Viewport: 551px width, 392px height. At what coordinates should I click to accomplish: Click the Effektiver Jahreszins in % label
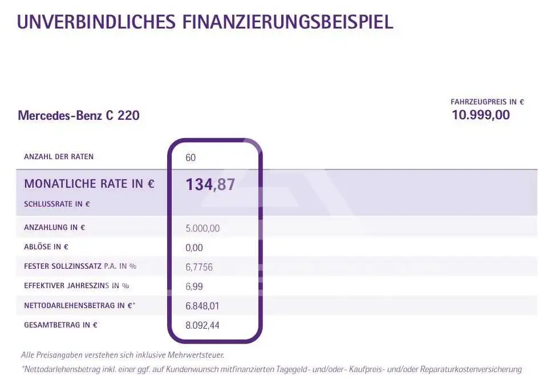tap(76, 286)
